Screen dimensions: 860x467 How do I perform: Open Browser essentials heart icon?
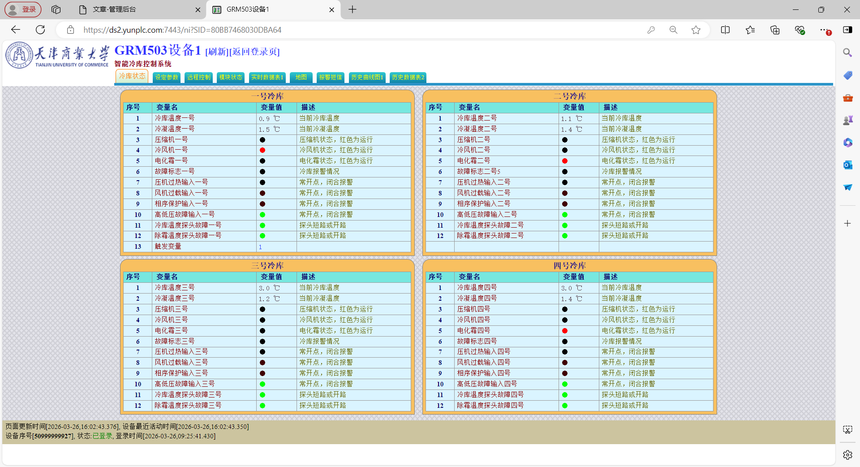pyautogui.click(x=800, y=30)
